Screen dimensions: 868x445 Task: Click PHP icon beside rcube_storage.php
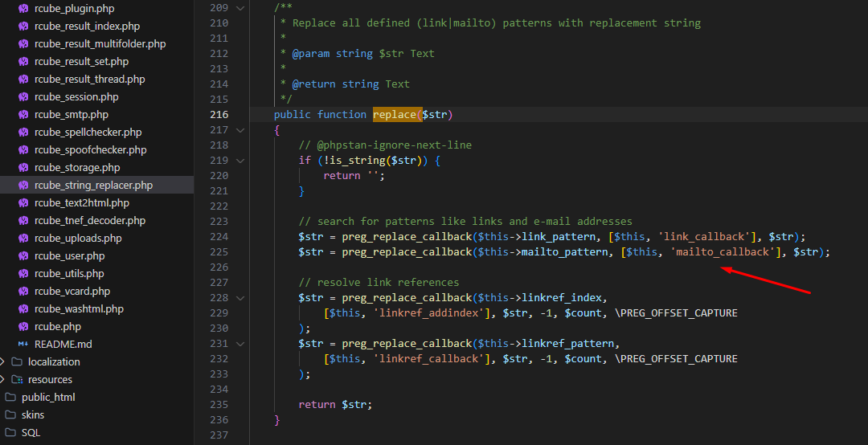(23, 168)
